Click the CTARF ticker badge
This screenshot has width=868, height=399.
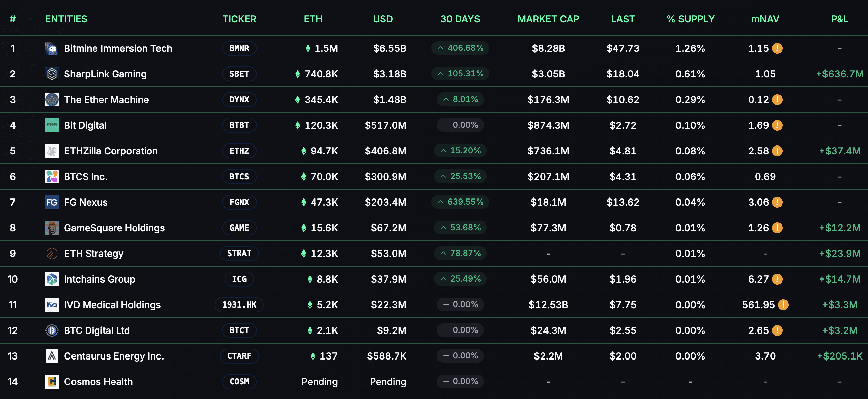pyautogui.click(x=239, y=356)
